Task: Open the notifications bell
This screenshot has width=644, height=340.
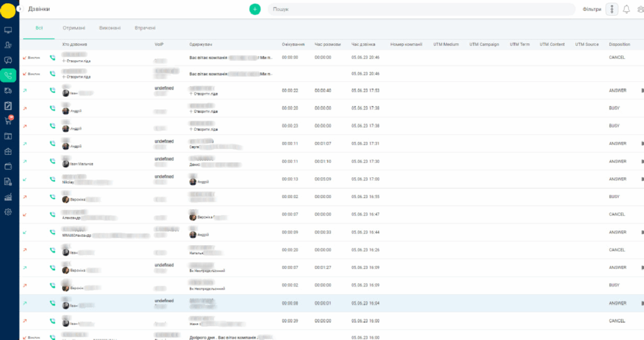Action: (x=626, y=9)
